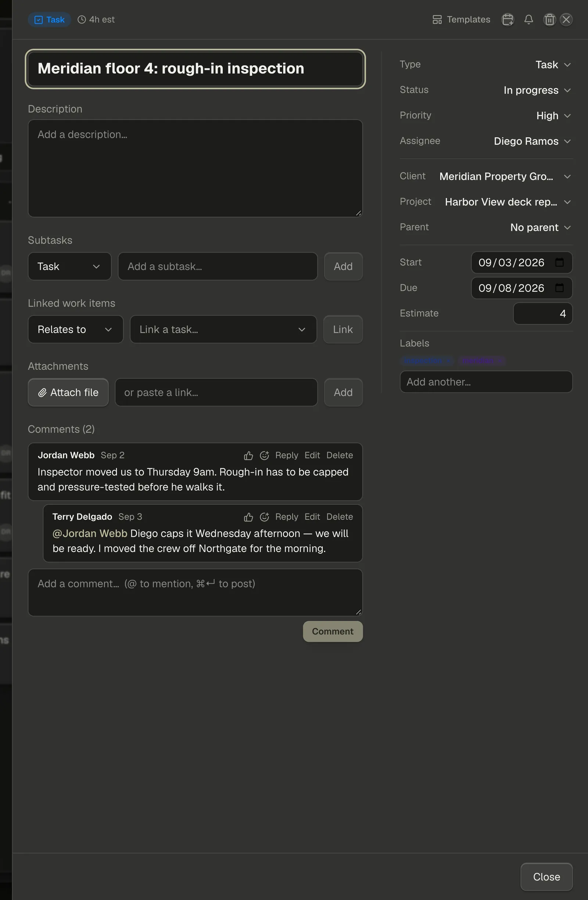Click the Add another label input

coord(486,381)
